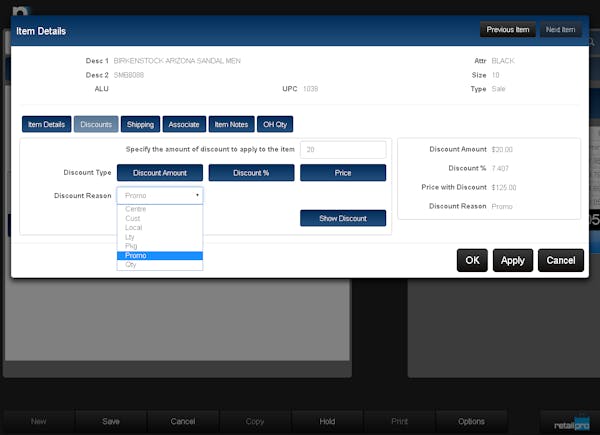Choose Local from discount reason list
The width and height of the screenshot is (600, 435).
(x=160, y=228)
